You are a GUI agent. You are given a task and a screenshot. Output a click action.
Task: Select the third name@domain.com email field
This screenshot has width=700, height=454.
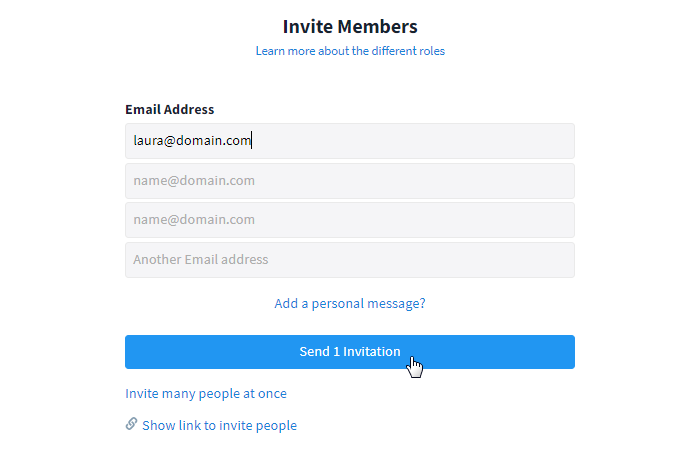pos(350,220)
